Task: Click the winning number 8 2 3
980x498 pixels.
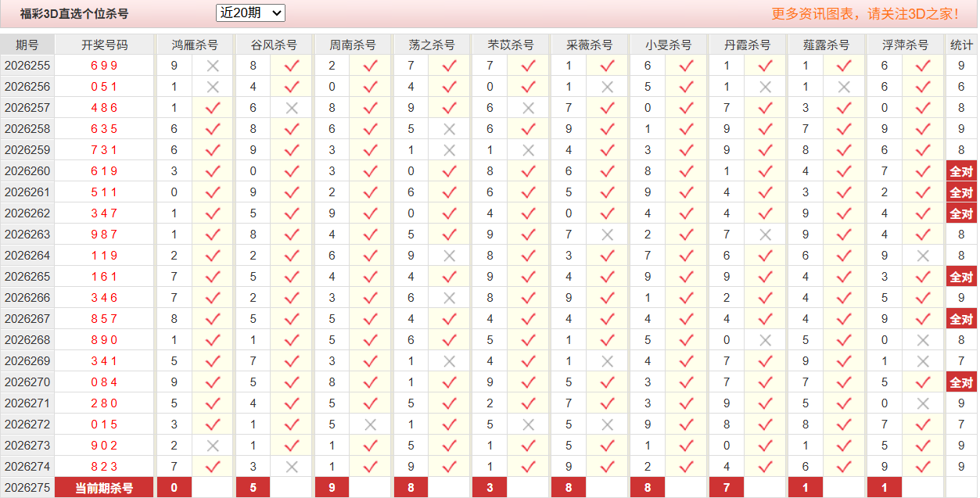Action: 104,467
